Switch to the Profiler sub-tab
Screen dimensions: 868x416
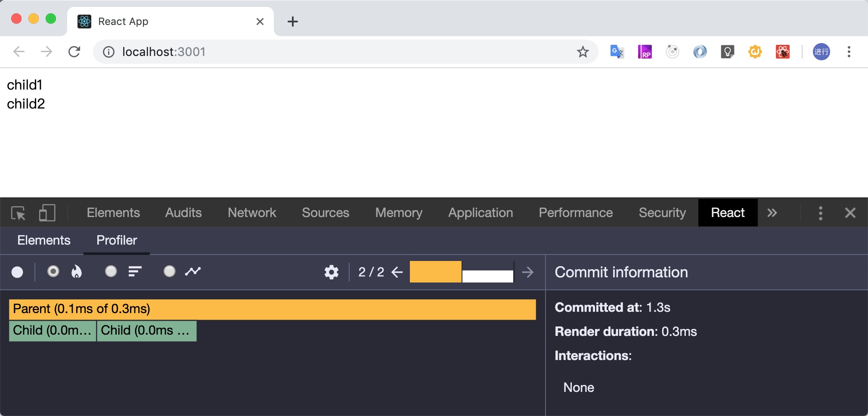[x=117, y=240]
